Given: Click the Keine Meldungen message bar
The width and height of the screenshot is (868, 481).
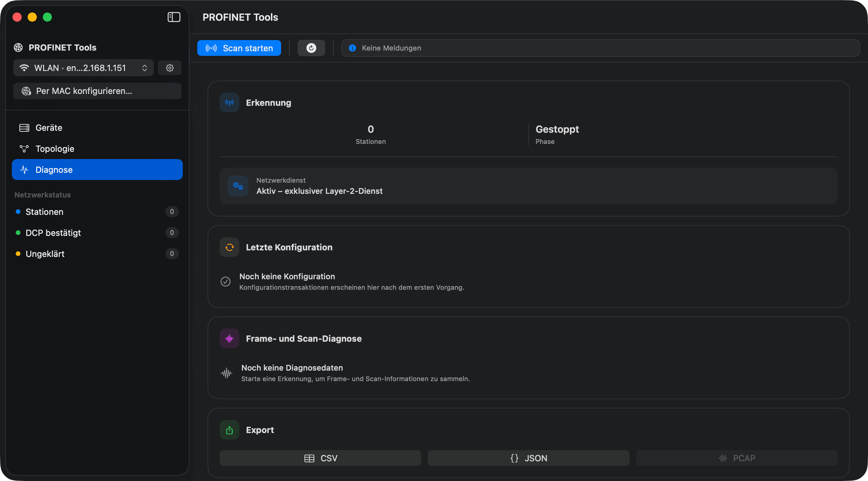Looking at the screenshot, I should pyautogui.click(x=600, y=48).
